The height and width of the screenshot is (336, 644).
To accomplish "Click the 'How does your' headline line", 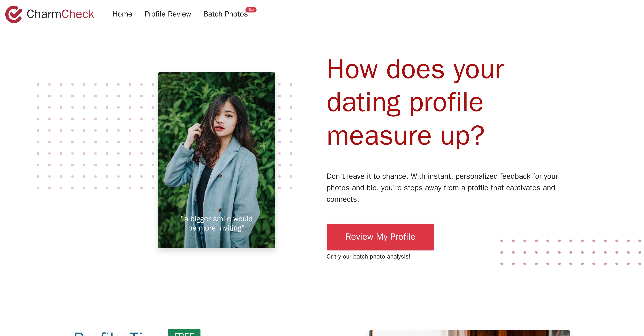I will tap(415, 69).
